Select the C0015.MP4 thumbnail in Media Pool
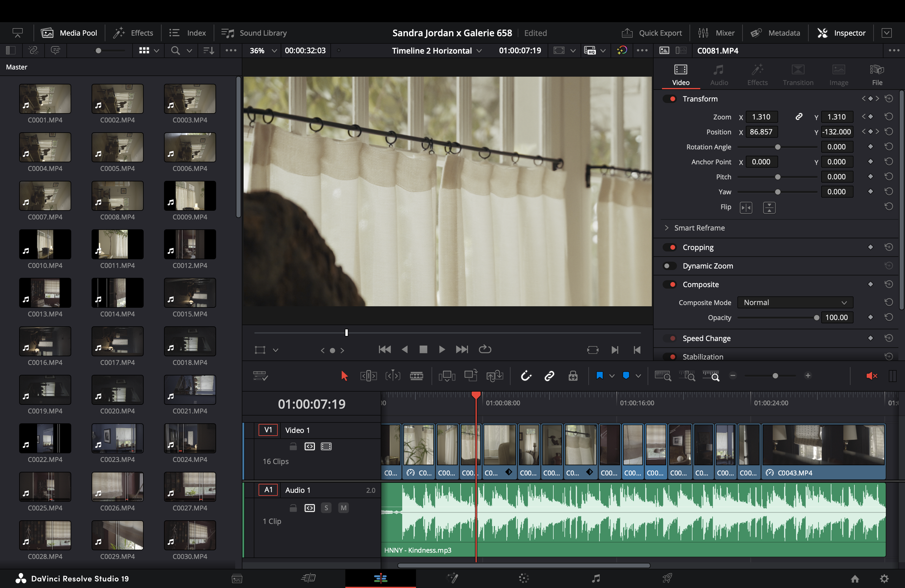The height and width of the screenshot is (588, 905). tap(190, 293)
